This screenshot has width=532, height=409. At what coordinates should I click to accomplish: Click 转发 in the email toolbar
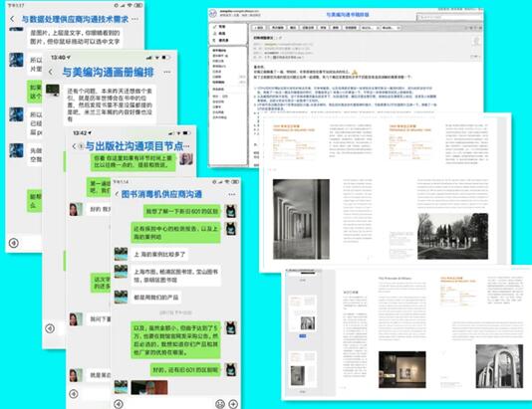click(x=324, y=28)
